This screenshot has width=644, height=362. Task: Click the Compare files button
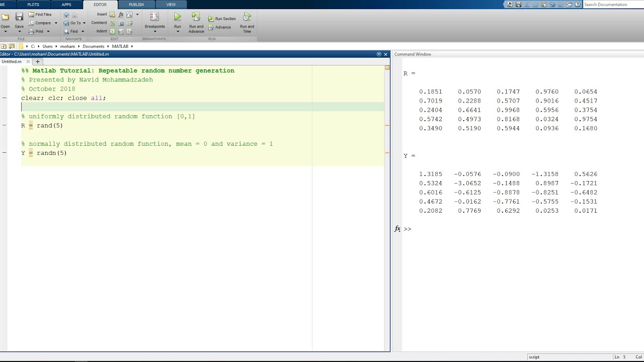pyautogui.click(x=40, y=23)
